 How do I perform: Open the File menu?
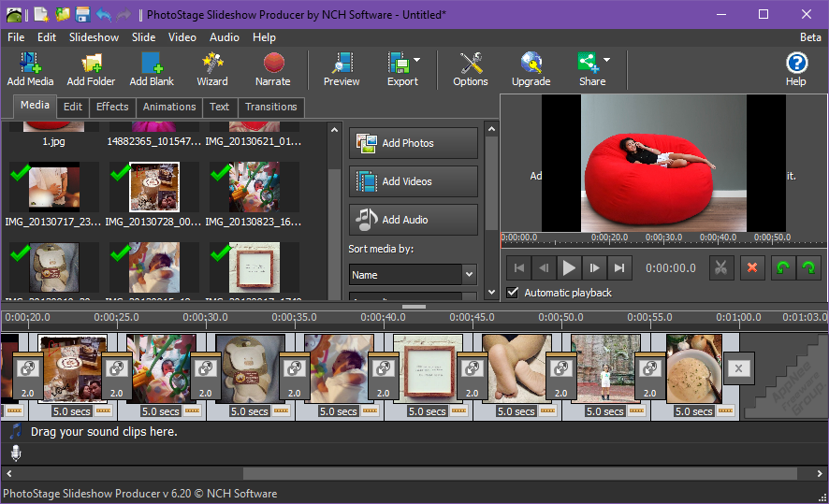click(16, 37)
